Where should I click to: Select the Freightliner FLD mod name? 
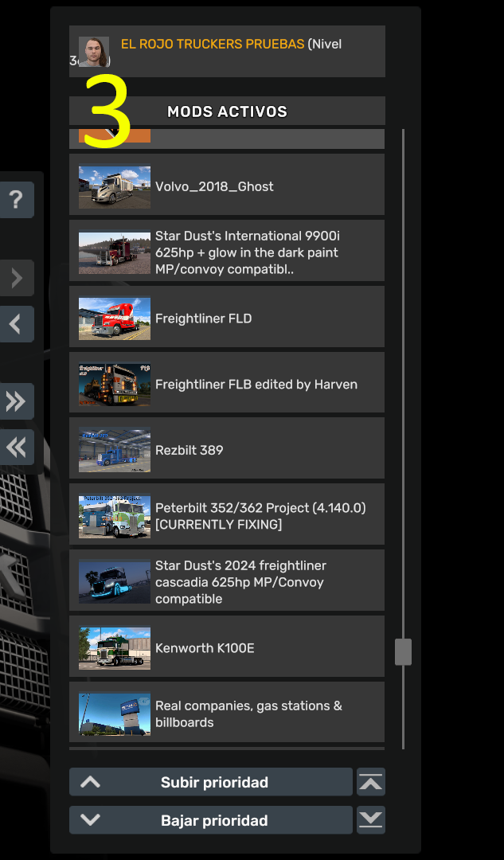coord(204,319)
